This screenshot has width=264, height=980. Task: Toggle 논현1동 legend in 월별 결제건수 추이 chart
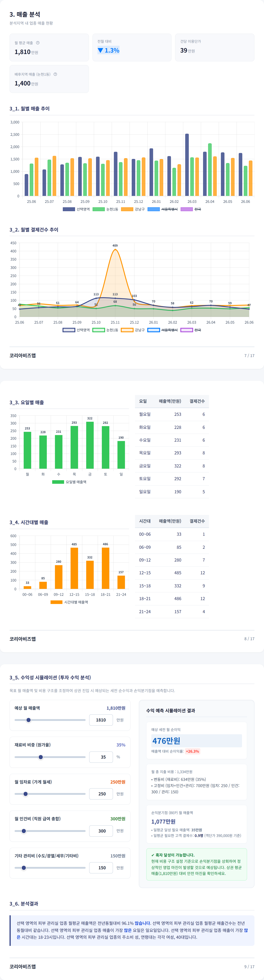pos(106,330)
